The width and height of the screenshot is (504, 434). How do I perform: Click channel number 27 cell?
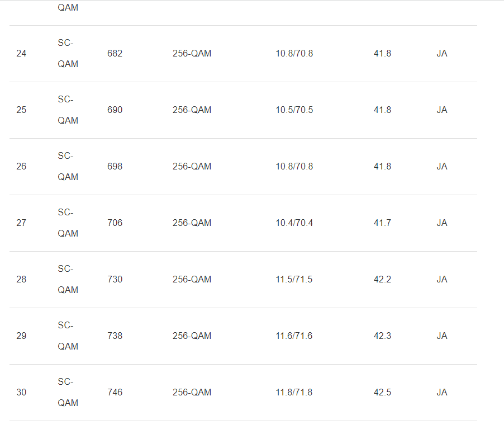(21, 223)
